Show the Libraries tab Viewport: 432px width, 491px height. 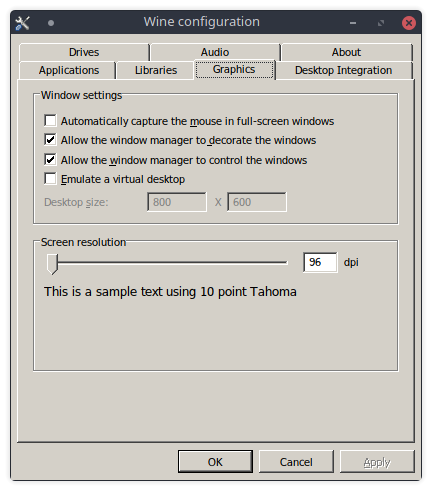156,70
